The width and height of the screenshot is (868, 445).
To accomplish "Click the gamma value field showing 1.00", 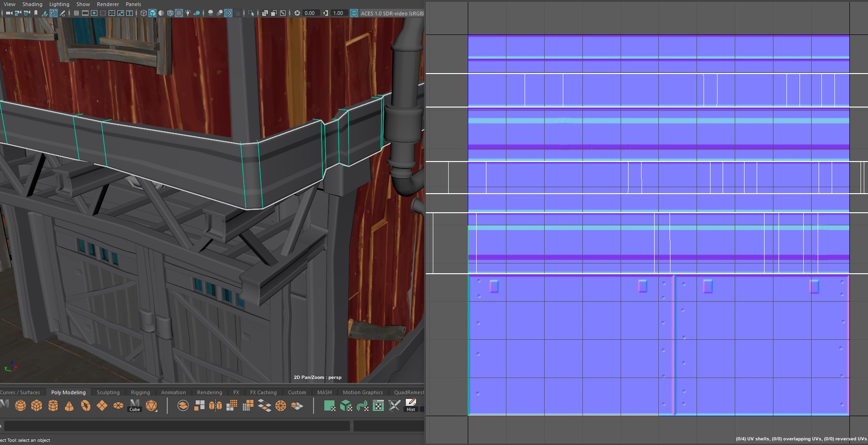I will 338,13.
